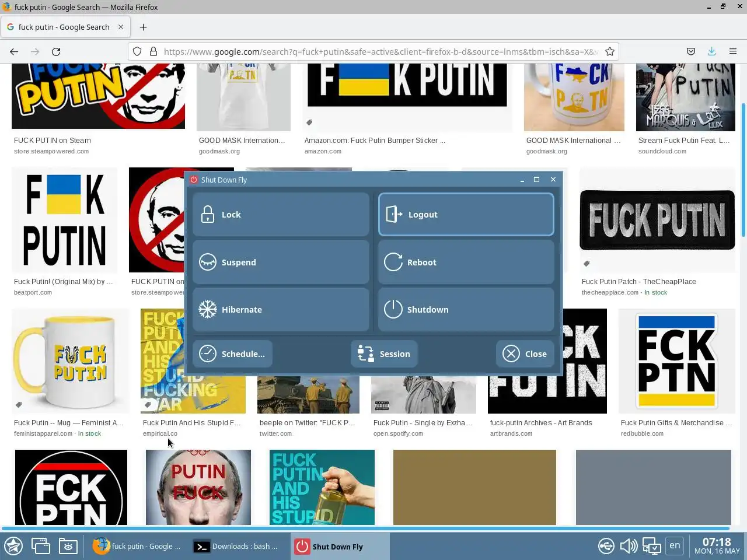This screenshot has height=560, width=747.
Task: Switch to Firefox taskbar entry
Action: click(138, 546)
